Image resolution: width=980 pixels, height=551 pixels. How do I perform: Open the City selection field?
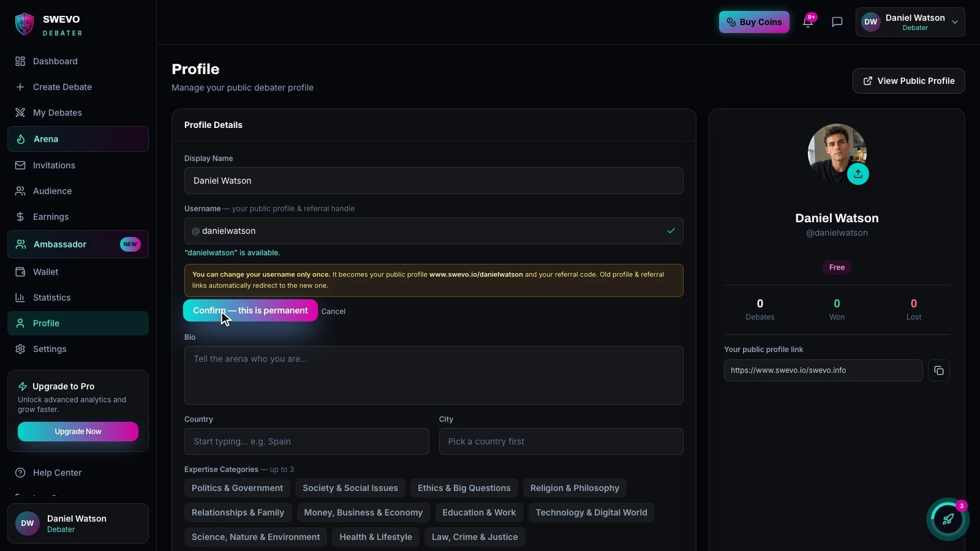click(561, 441)
